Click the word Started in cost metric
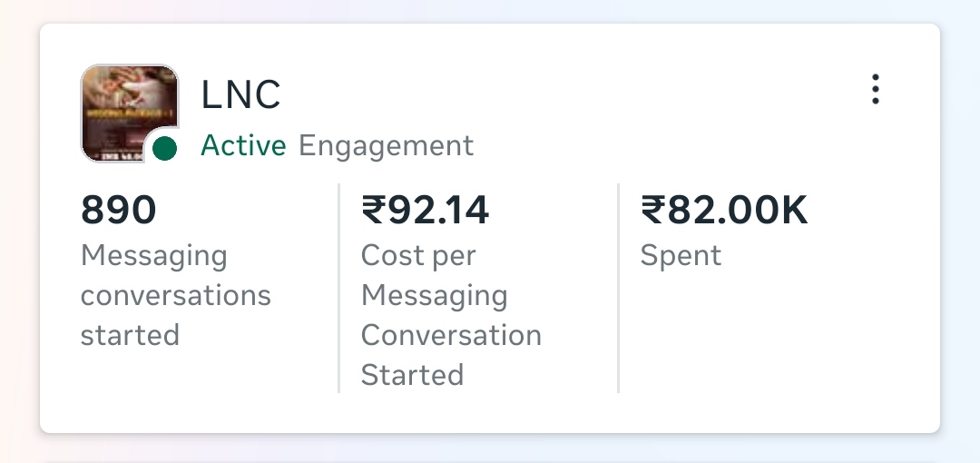980x463 pixels. 413,375
